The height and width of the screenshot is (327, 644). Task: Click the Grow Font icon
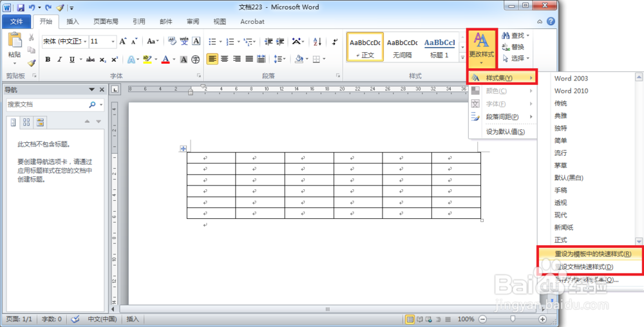tap(123, 41)
